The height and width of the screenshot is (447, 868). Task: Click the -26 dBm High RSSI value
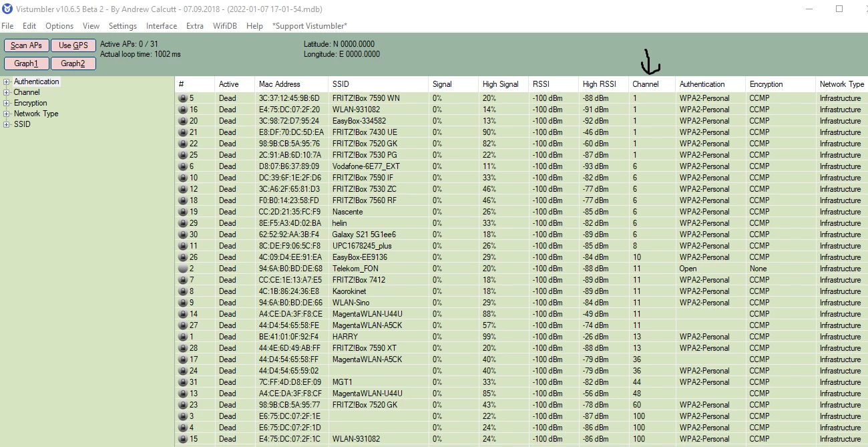click(596, 337)
